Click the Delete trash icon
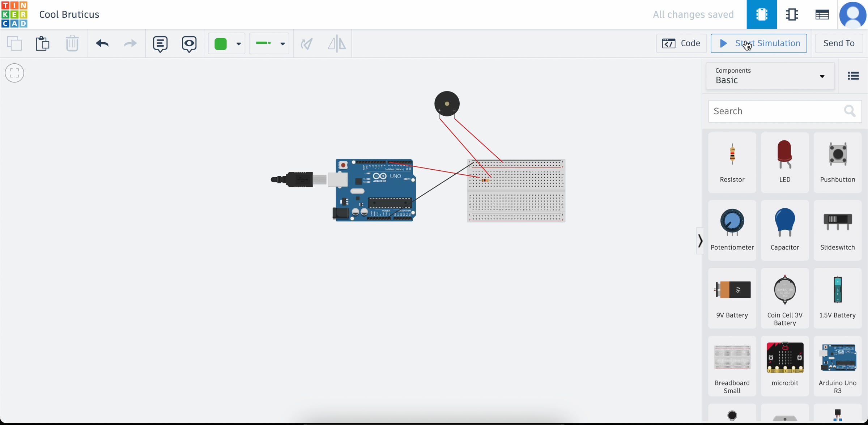 point(72,44)
